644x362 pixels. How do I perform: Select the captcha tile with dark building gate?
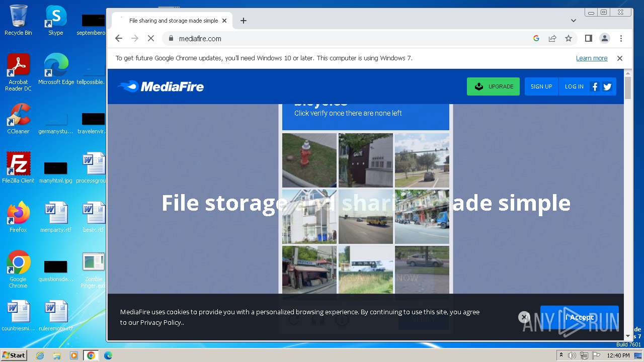(366, 160)
